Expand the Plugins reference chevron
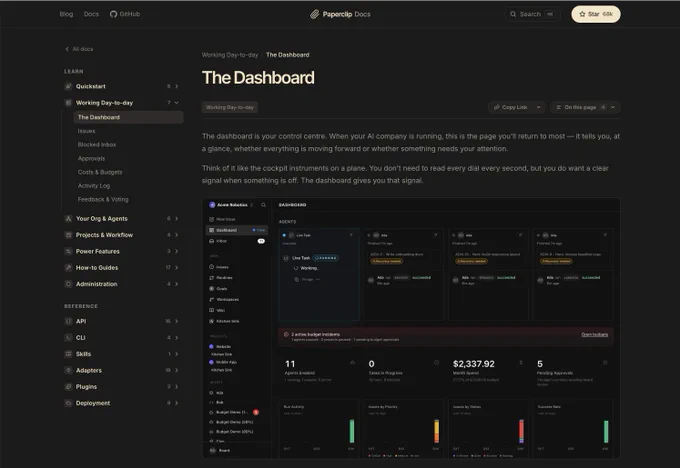 (x=177, y=387)
